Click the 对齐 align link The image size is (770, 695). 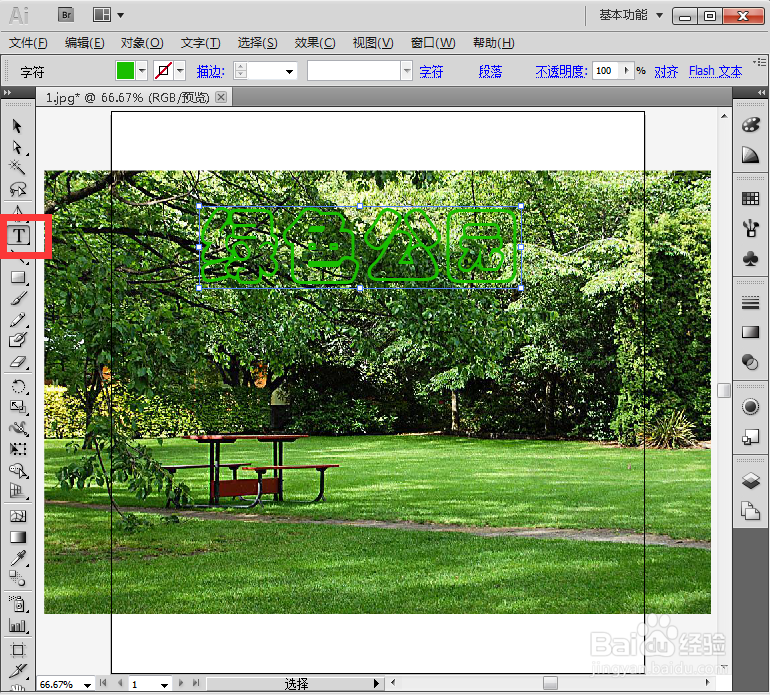point(666,72)
